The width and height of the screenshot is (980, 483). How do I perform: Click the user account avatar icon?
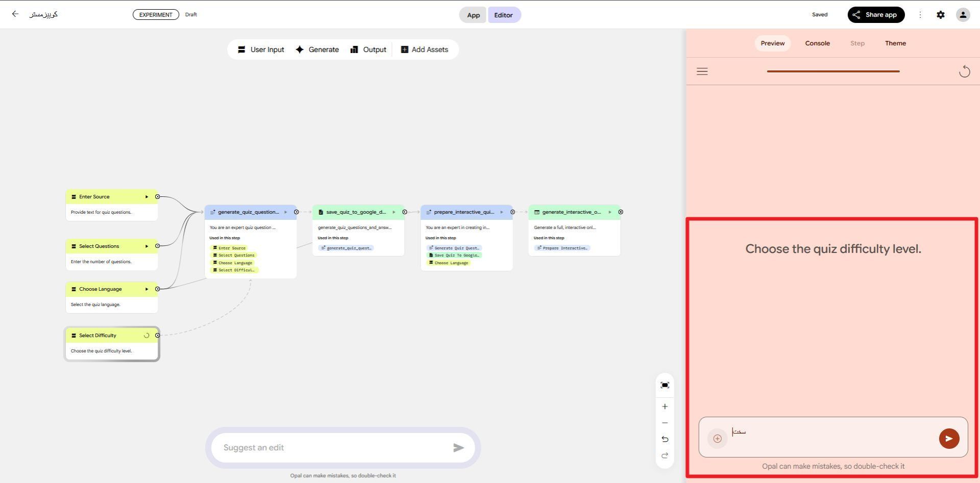pyautogui.click(x=963, y=15)
